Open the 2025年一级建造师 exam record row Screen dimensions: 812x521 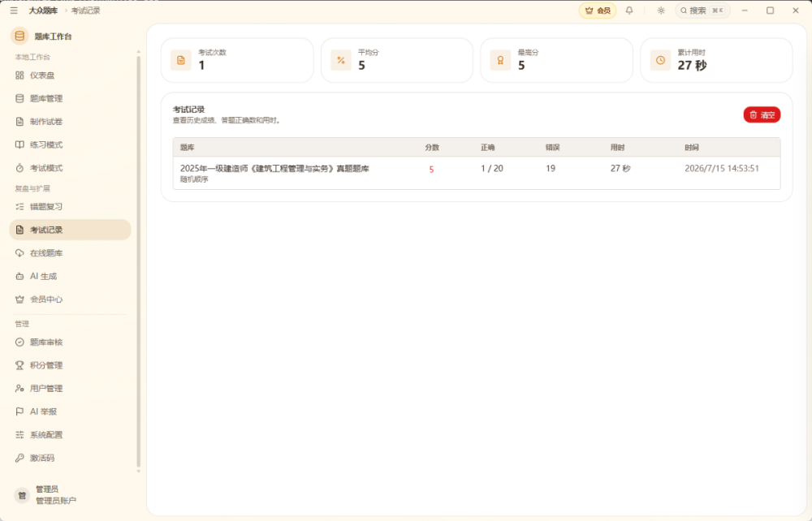[477, 174]
